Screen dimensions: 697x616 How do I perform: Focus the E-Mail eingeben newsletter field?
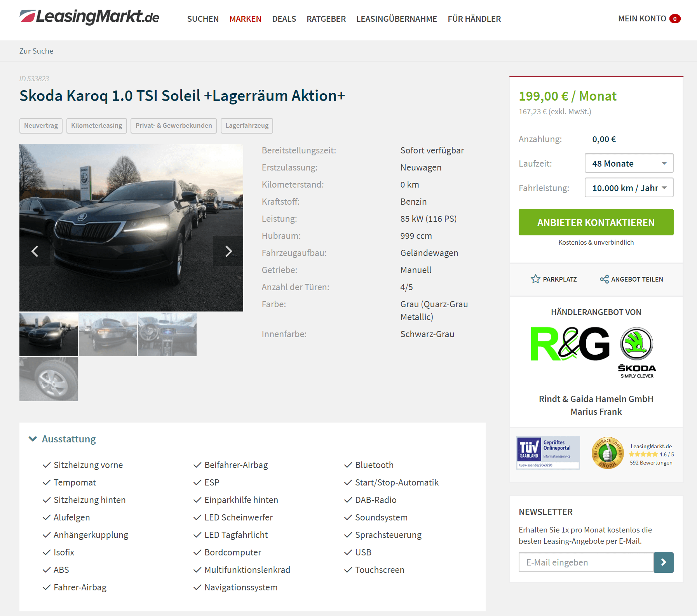(x=586, y=562)
